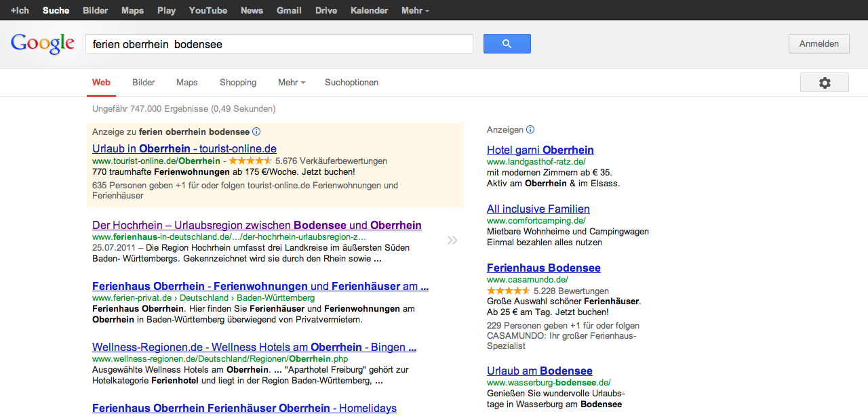868x416 pixels.
Task: Switch to the Bilder results tab
Action: [x=144, y=83]
